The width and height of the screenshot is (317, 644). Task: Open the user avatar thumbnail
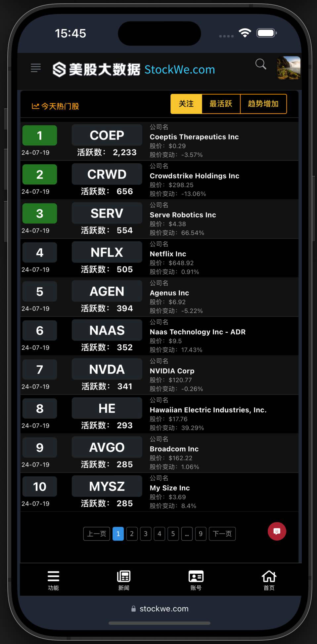(x=289, y=68)
